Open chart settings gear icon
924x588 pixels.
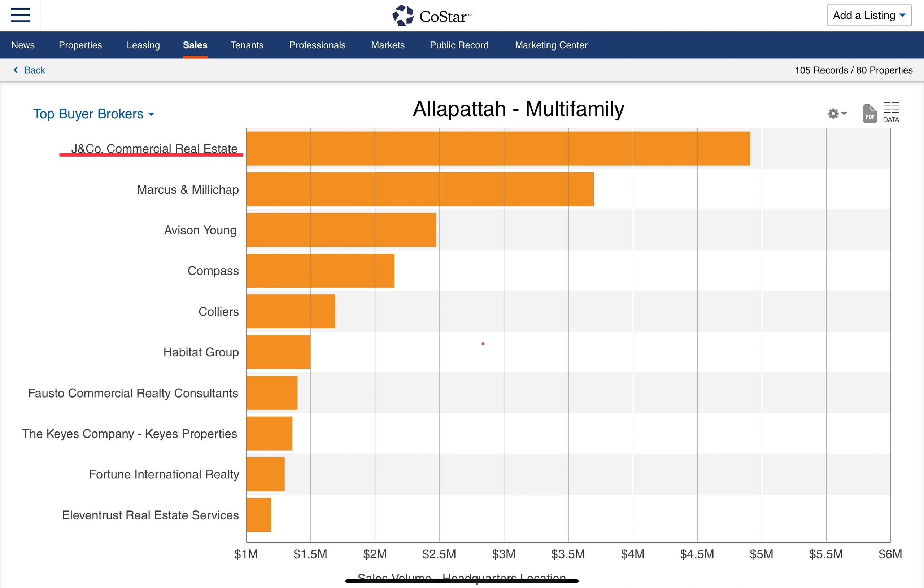[x=833, y=114]
